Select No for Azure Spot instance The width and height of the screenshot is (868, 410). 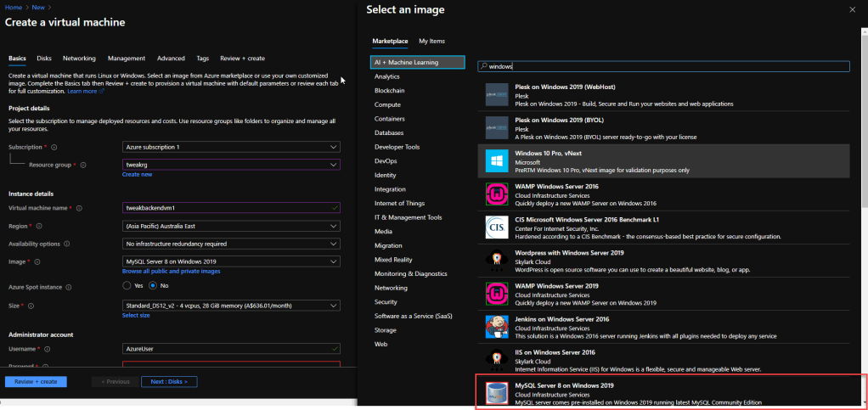point(154,285)
